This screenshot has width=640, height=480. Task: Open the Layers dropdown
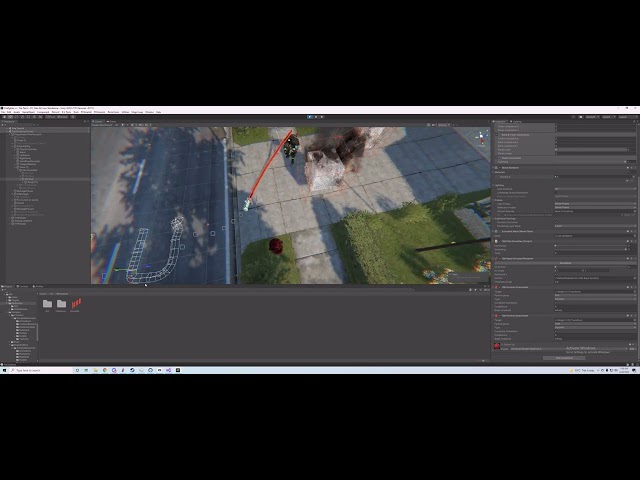tap(609, 117)
